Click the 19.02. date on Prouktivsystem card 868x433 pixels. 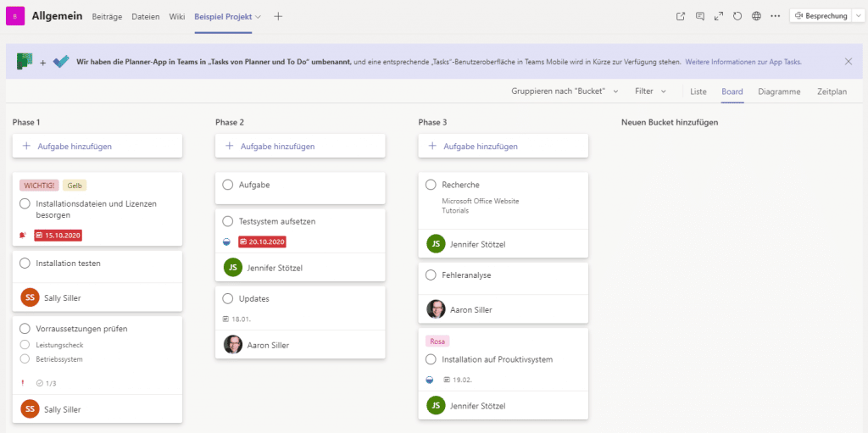458,380
